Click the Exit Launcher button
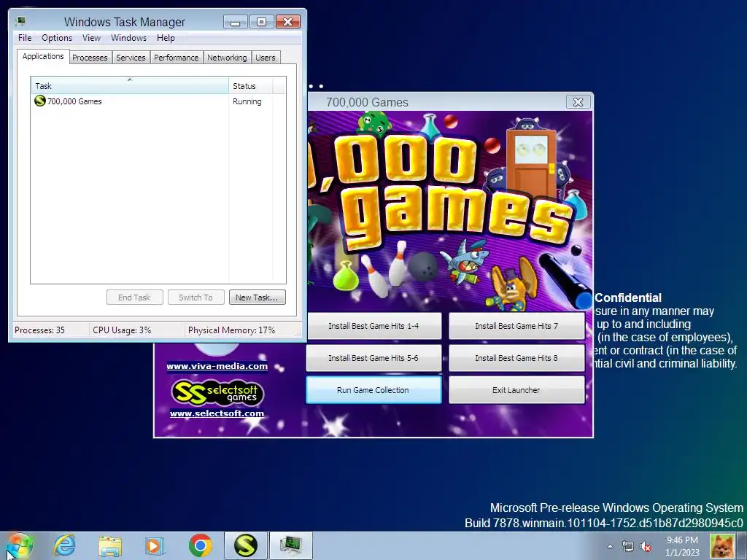The image size is (747, 560). click(x=516, y=390)
